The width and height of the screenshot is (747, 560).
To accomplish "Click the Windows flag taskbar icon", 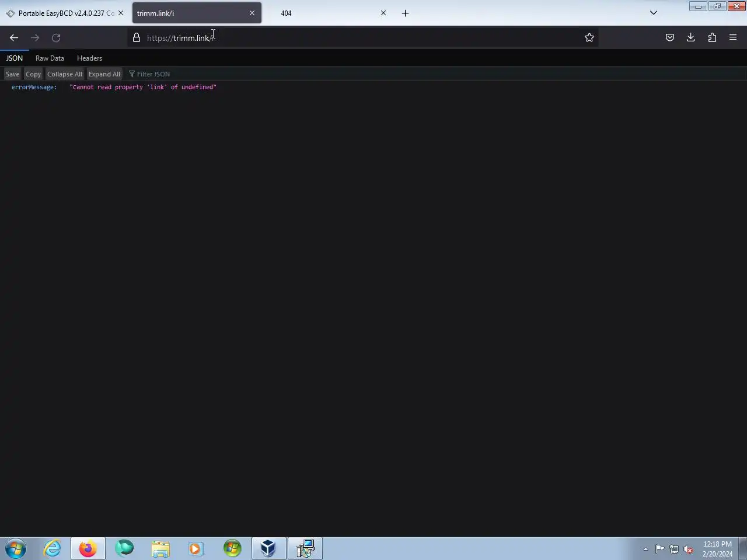I will pyautogui.click(x=232, y=548).
